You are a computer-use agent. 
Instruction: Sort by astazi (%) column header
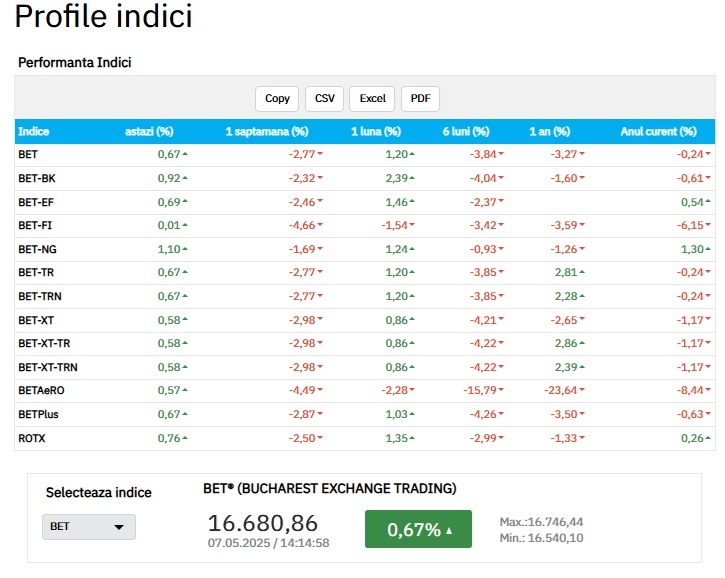pyautogui.click(x=149, y=132)
